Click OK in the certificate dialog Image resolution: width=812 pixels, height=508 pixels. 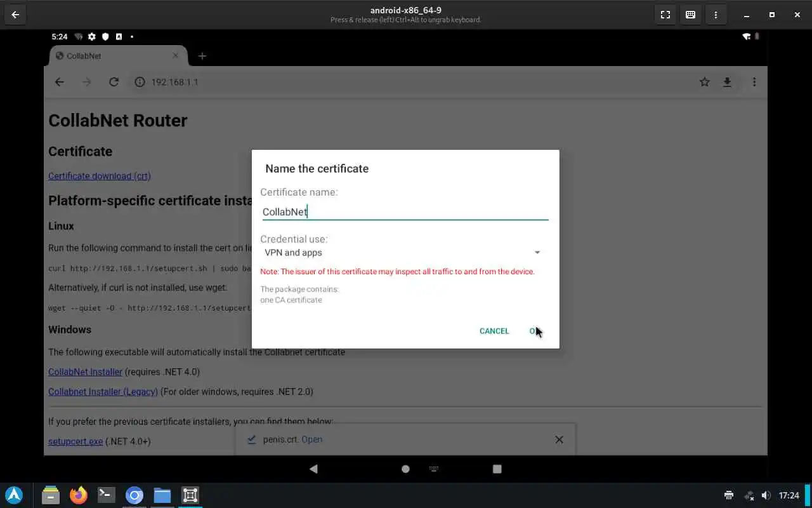point(535,331)
